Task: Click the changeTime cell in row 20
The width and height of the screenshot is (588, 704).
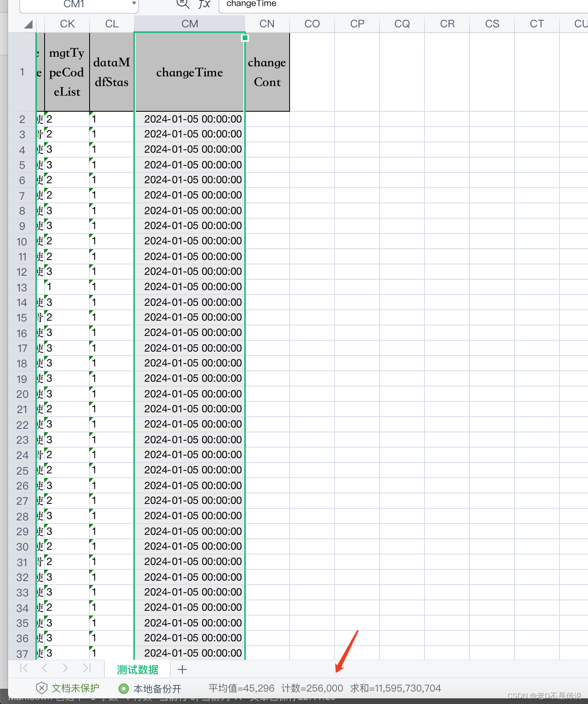Action: coord(190,394)
